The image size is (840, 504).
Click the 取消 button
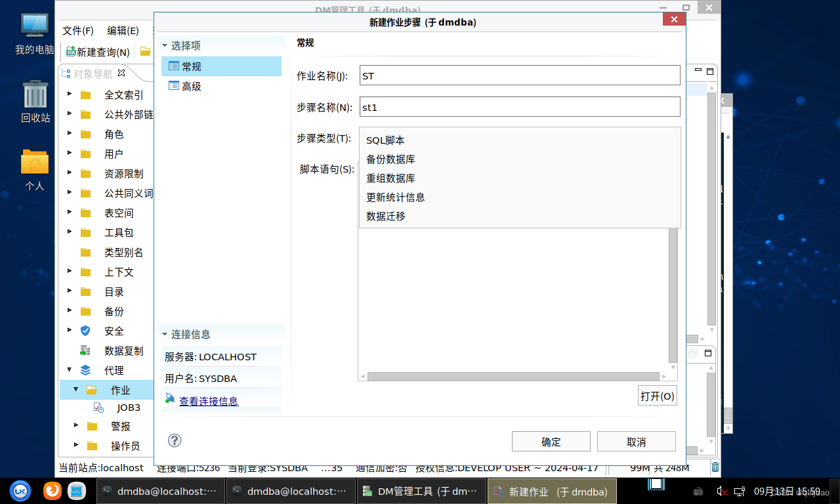pos(637,442)
